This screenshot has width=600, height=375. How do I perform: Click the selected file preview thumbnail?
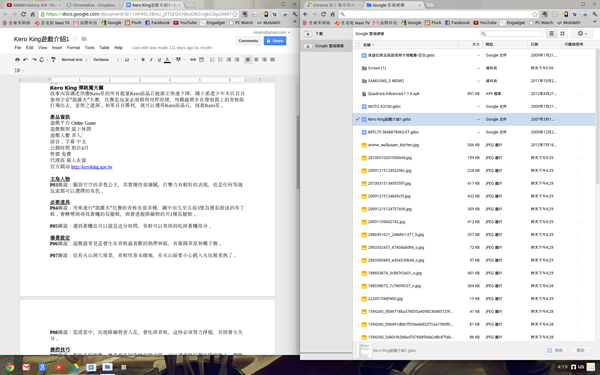tap(364, 351)
